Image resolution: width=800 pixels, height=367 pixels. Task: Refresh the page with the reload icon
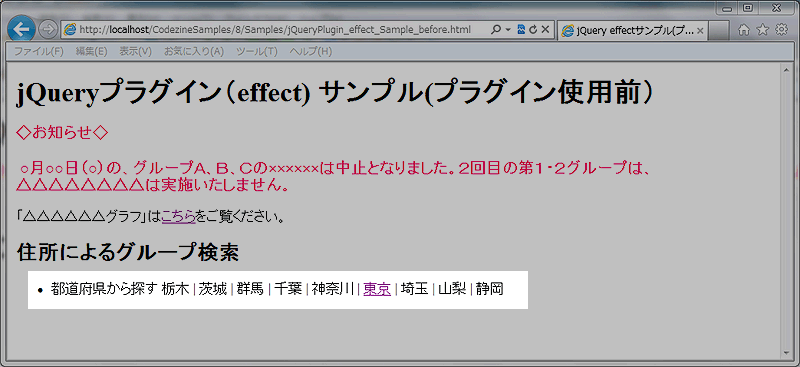533,30
